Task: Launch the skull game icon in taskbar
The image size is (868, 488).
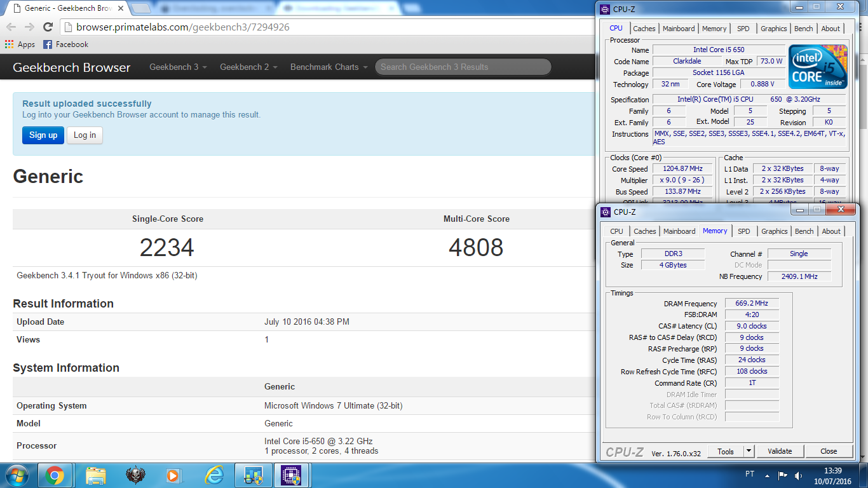Action: tap(135, 475)
